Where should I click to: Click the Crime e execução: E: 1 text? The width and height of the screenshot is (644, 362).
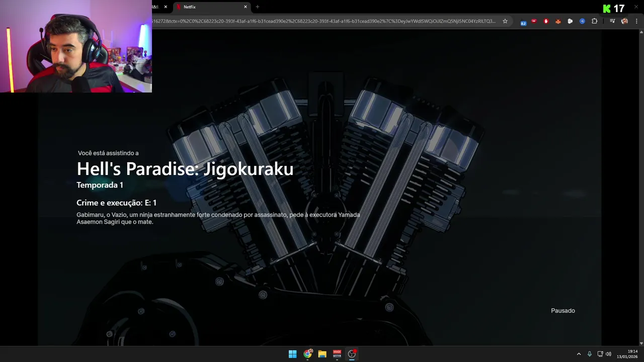tap(116, 203)
